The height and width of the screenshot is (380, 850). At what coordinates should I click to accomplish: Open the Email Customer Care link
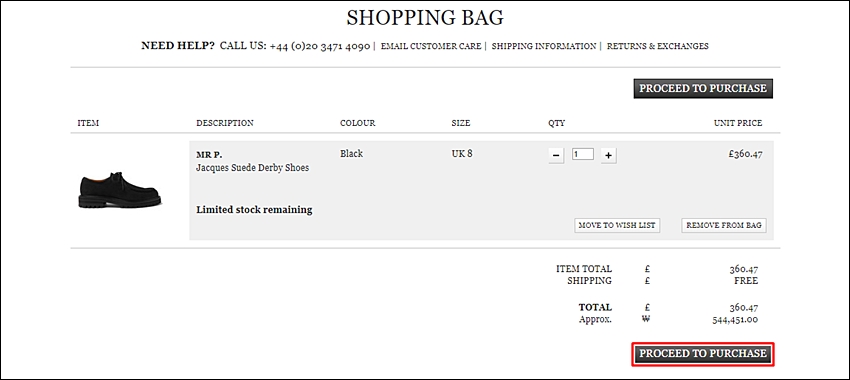pos(431,47)
